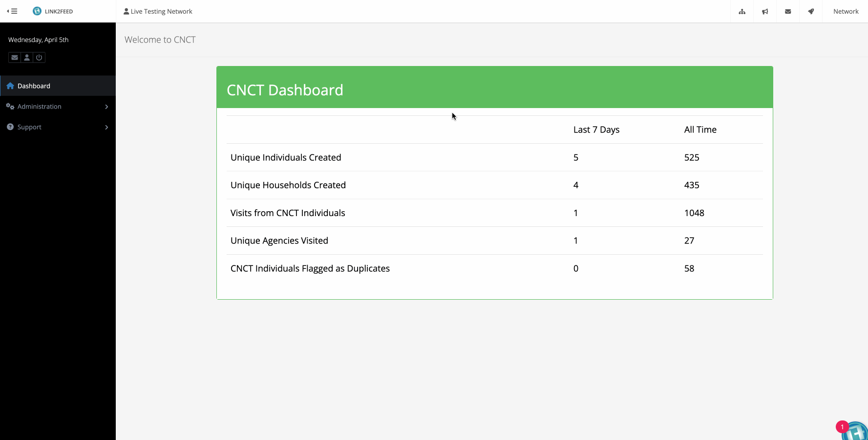Open announcements via the megaphone icon
Image resolution: width=868 pixels, height=440 pixels.
(x=765, y=11)
